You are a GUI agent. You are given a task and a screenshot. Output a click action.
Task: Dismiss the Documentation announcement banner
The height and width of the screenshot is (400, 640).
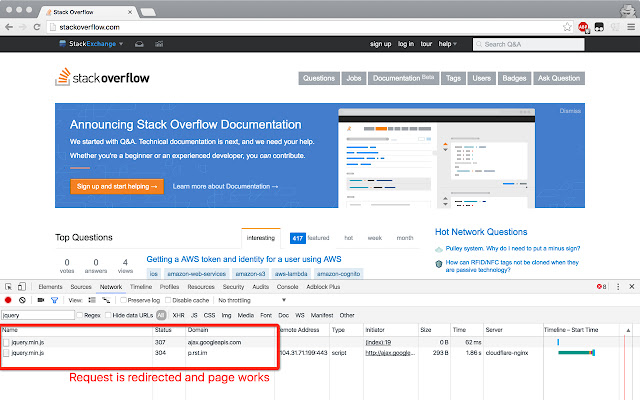(x=570, y=111)
